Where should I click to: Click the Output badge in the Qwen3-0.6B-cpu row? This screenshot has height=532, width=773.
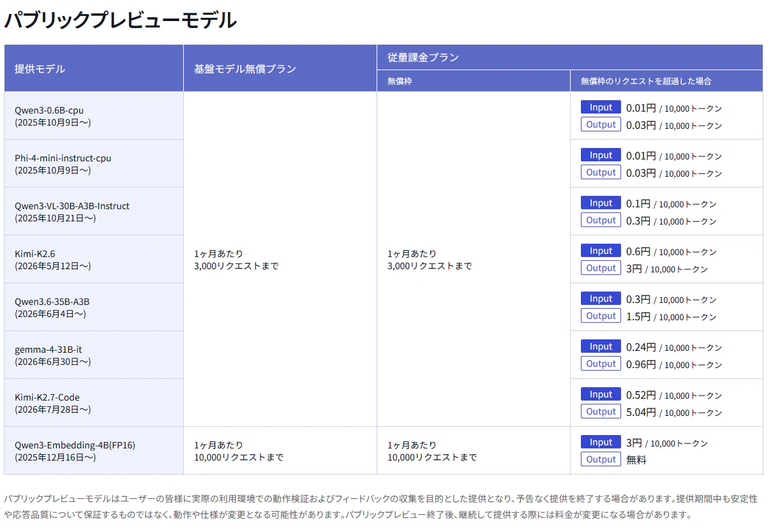(601, 124)
